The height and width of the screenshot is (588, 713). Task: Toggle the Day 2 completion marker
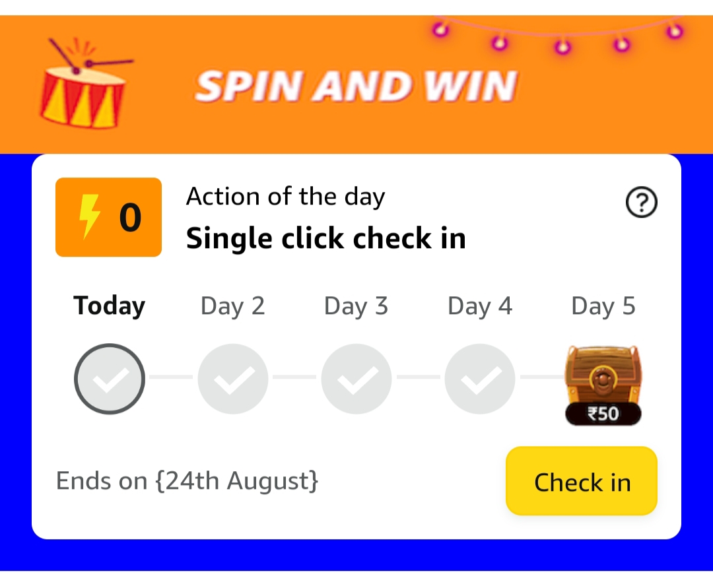pyautogui.click(x=232, y=379)
